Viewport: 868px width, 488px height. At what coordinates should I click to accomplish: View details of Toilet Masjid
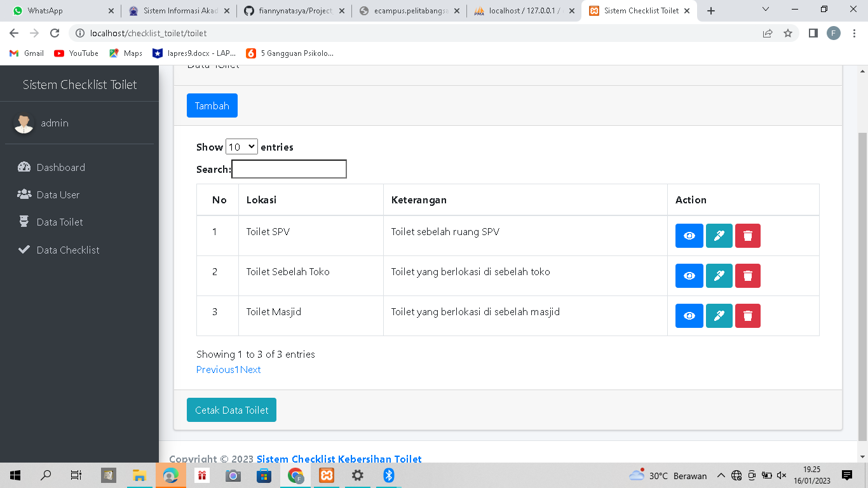pos(689,316)
